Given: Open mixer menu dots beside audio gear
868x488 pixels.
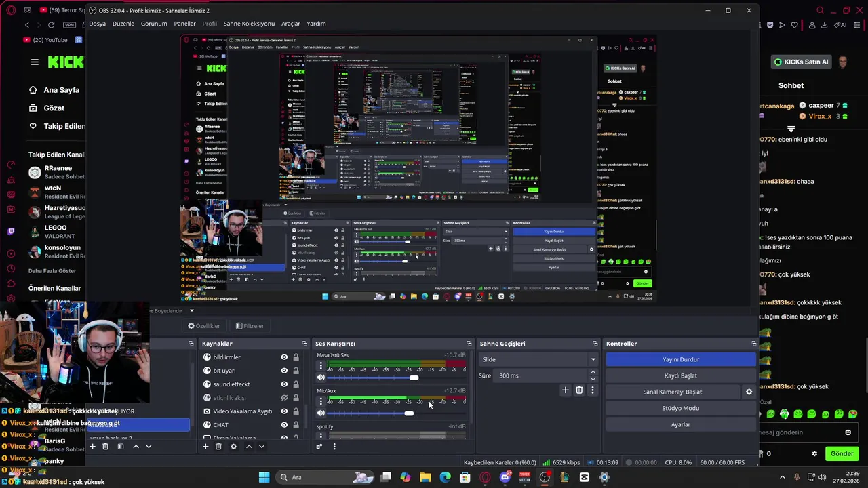Looking at the screenshot, I should [x=334, y=446].
